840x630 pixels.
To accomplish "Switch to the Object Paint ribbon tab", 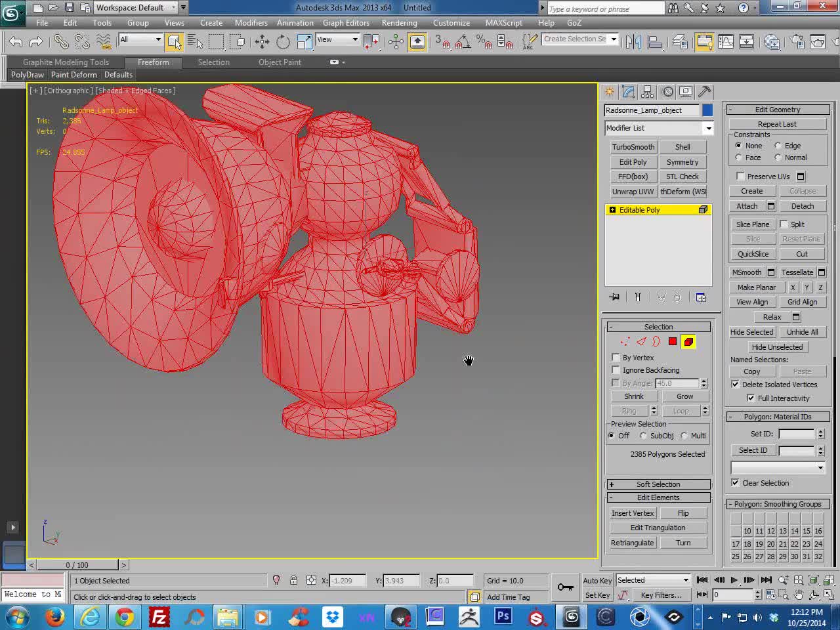I will click(x=280, y=62).
